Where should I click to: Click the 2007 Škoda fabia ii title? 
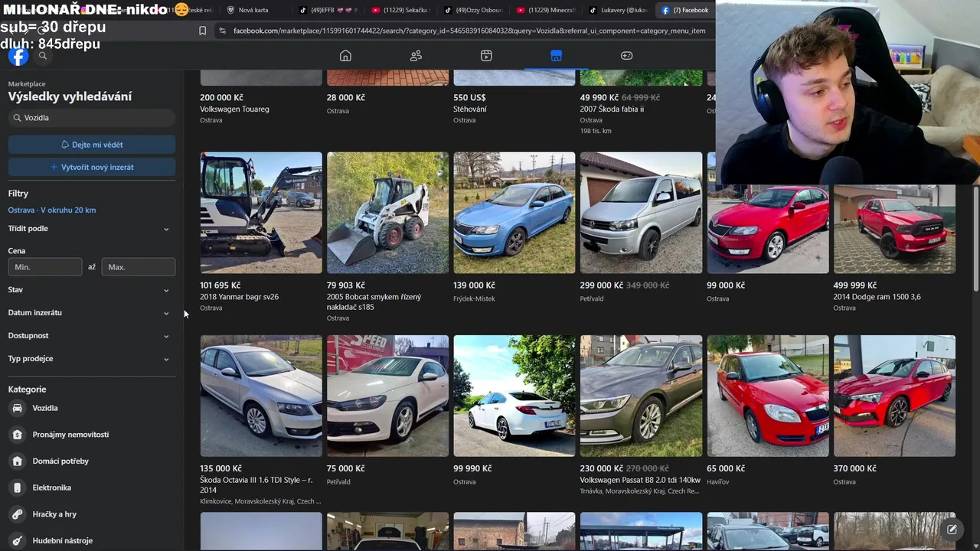[612, 109]
